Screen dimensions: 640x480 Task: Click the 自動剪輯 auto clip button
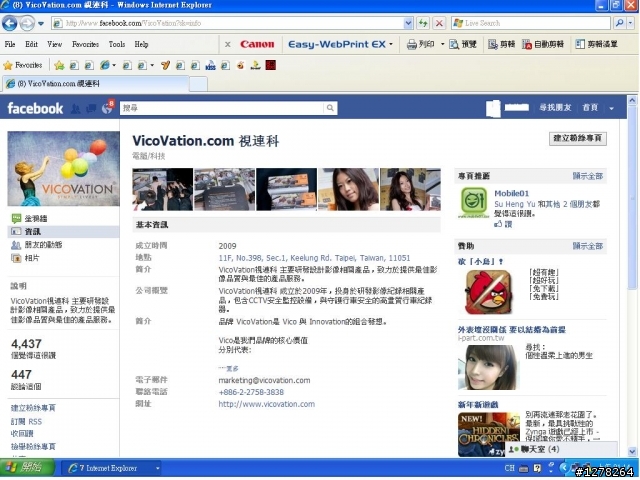pos(543,44)
